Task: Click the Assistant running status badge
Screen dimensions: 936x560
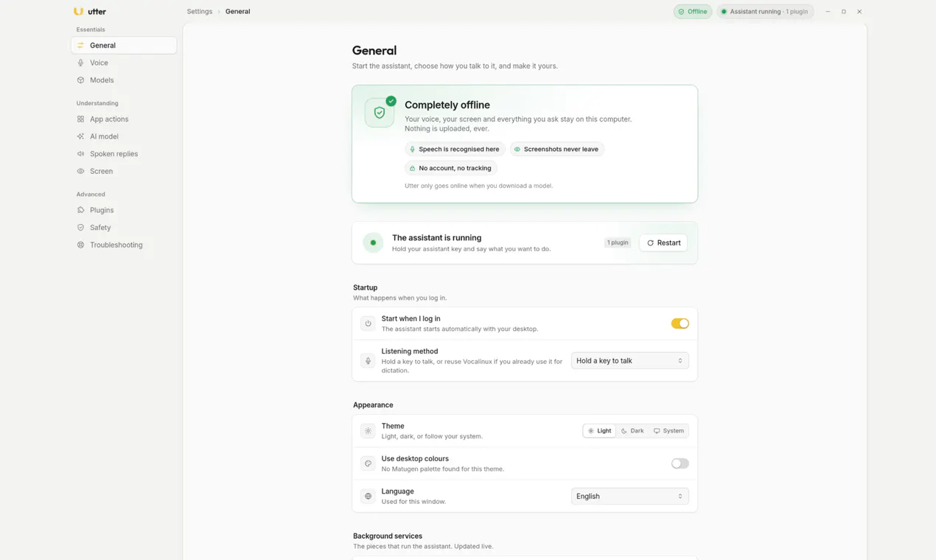Action: point(765,12)
